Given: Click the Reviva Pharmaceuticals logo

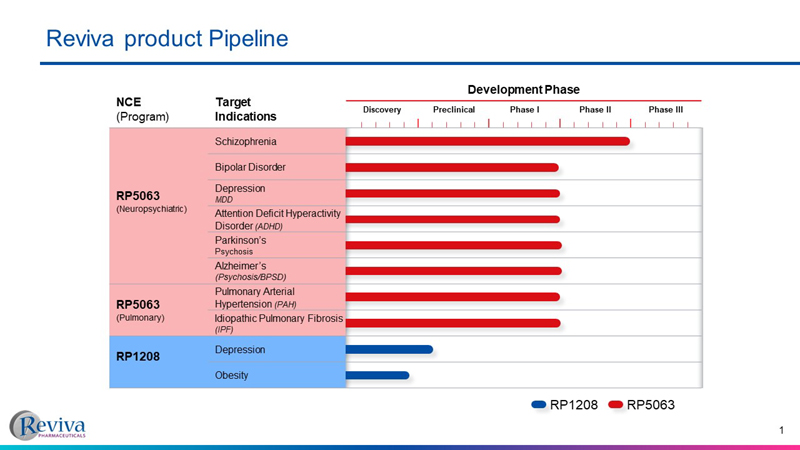Looking at the screenshot, I should (48, 424).
